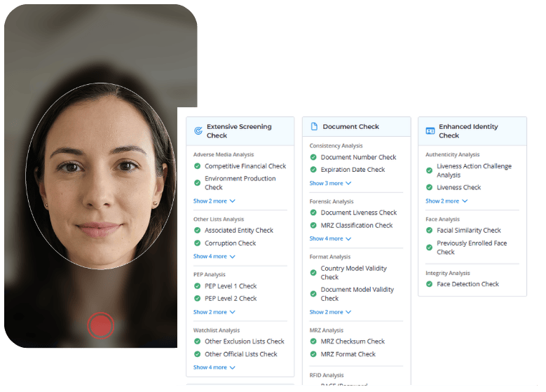This screenshot has width=546, height=392.
Task: Click green checkmark beside Competitive Financial Check
Action: pos(198,166)
